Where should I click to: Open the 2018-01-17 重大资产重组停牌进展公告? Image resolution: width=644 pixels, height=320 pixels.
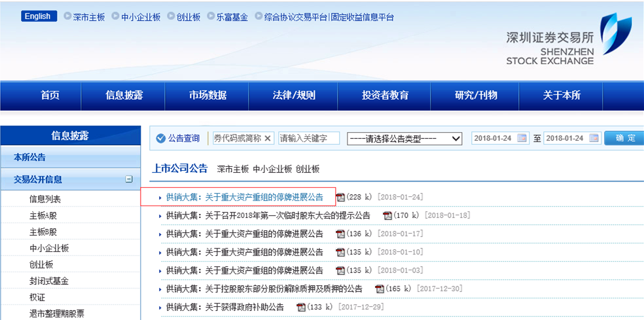coord(244,234)
